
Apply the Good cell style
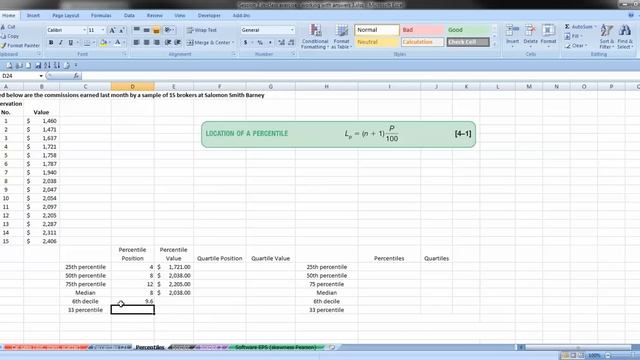[x=467, y=30]
